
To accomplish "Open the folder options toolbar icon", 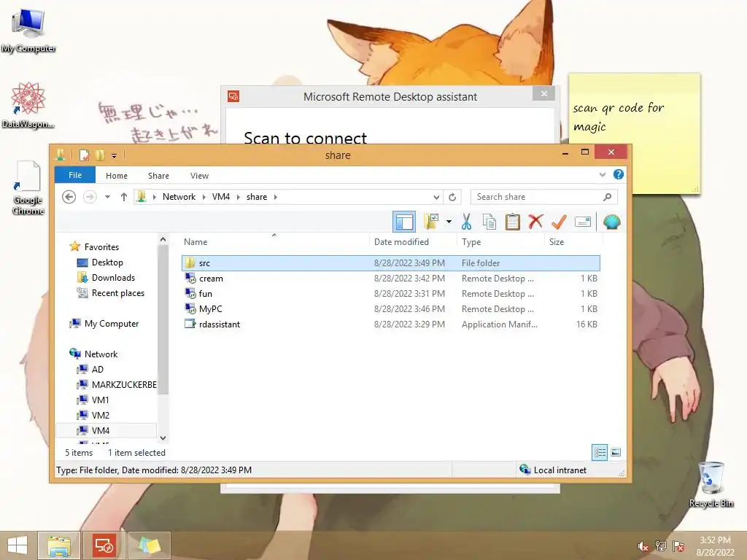I will click(x=431, y=222).
